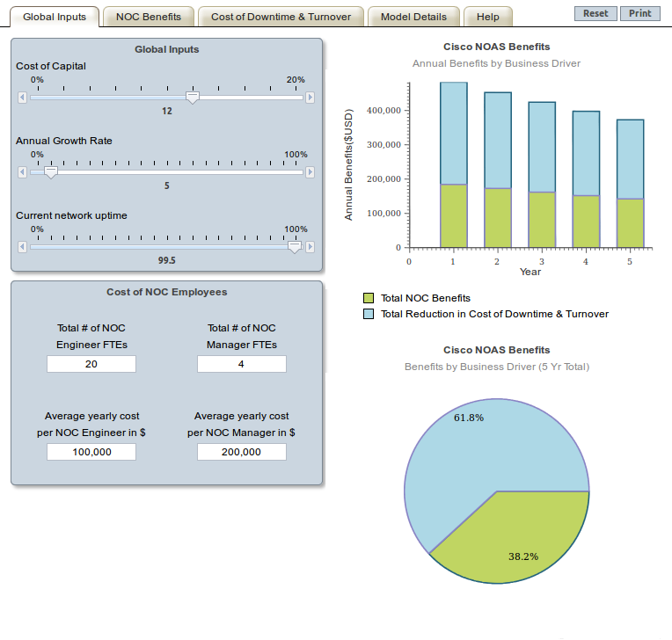Viewport: 672px width, 640px height.
Task: Open the Help tab
Action: coord(487,17)
